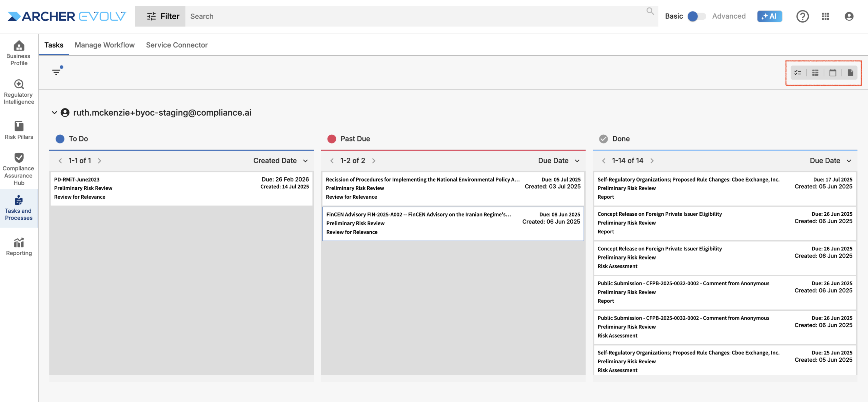Open the apps grid menu
868x402 pixels.
825,16
